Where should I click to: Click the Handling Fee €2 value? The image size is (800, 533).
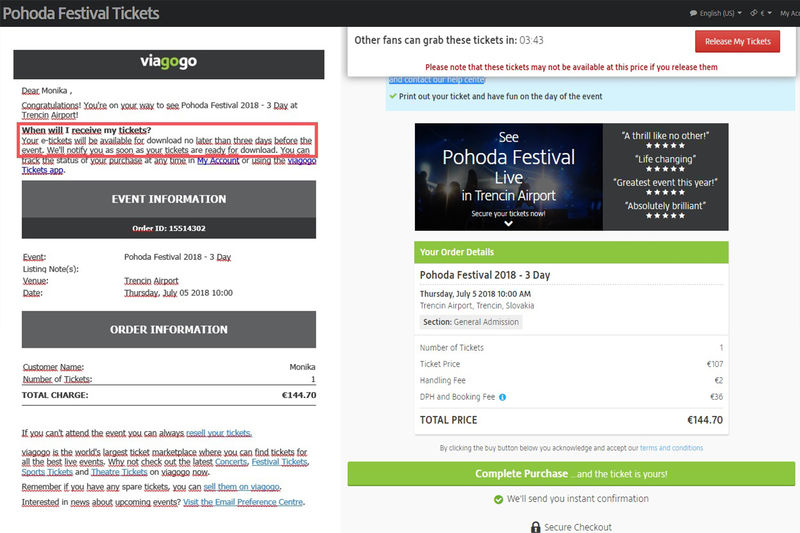pyautogui.click(x=718, y=380)
